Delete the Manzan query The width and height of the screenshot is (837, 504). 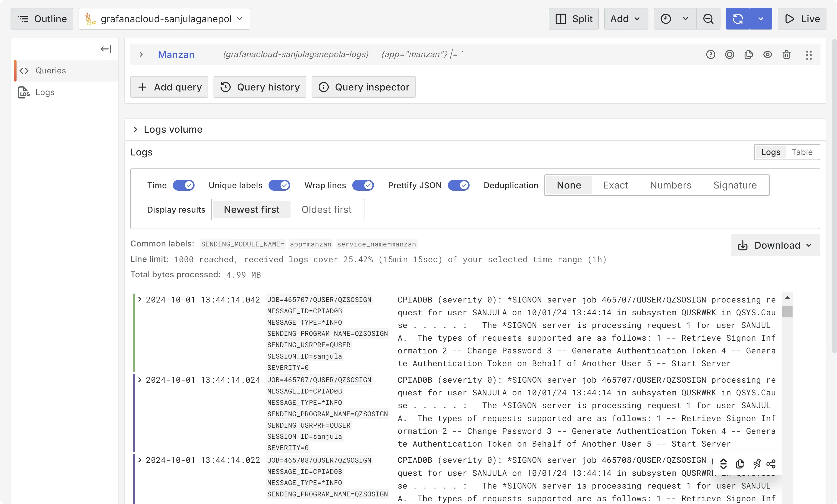(786, 54)
